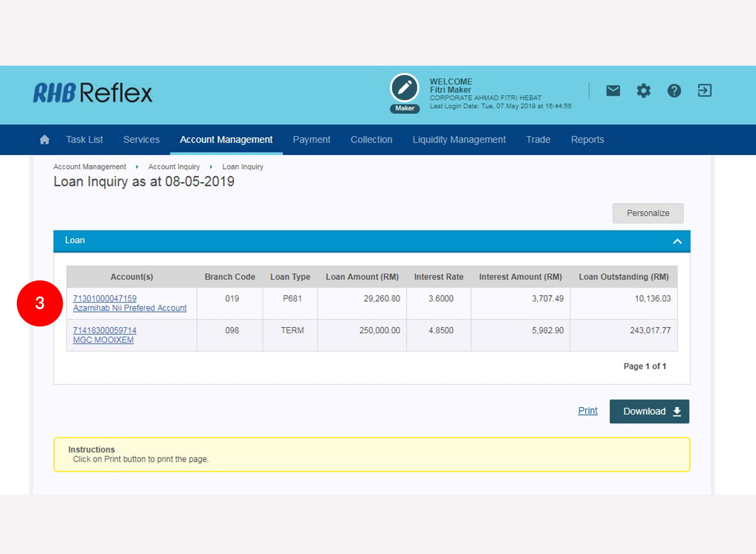This screenshot has height=554, width=756.
Task: Open the Services menu
Action: 141,140
